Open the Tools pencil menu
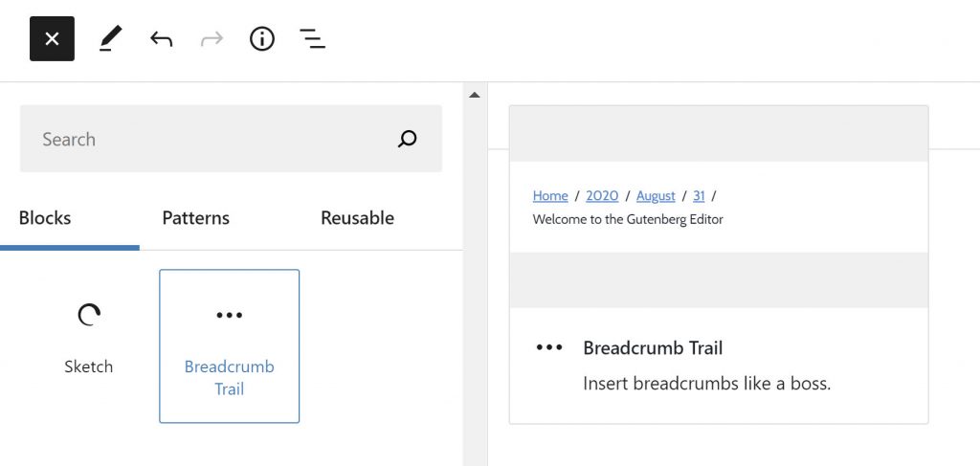Image resolution: width=980 pixels, height=466 pixels. [x=111, y=39]
